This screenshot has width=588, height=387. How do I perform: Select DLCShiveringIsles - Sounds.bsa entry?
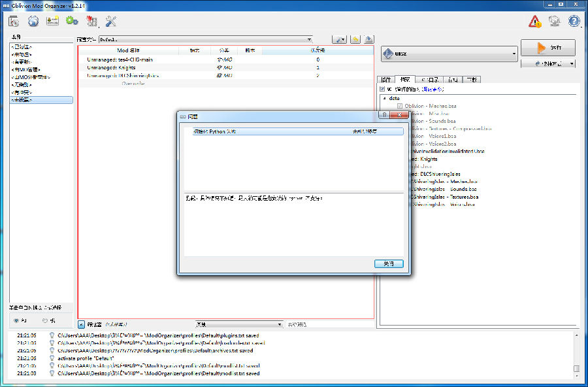pos(444,189)
